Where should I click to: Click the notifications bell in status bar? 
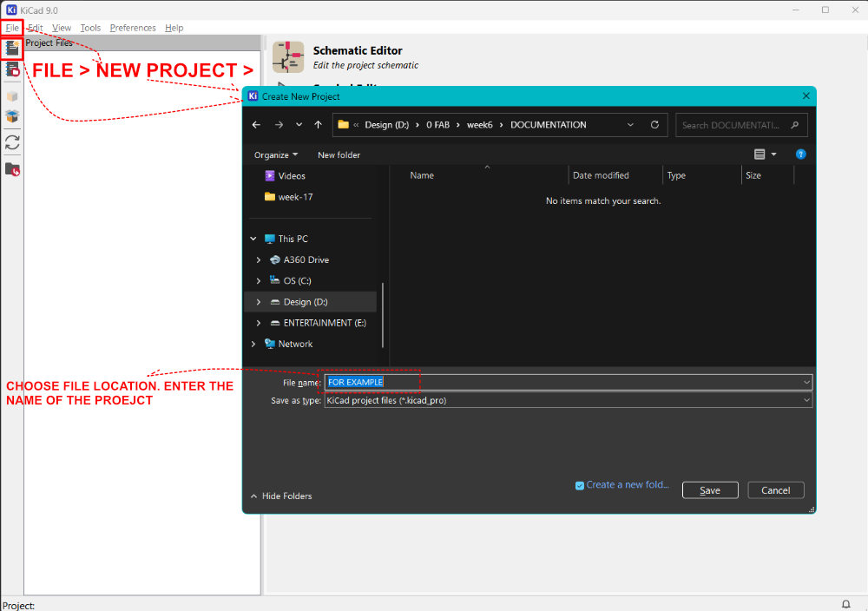click(x=845, y=604)
